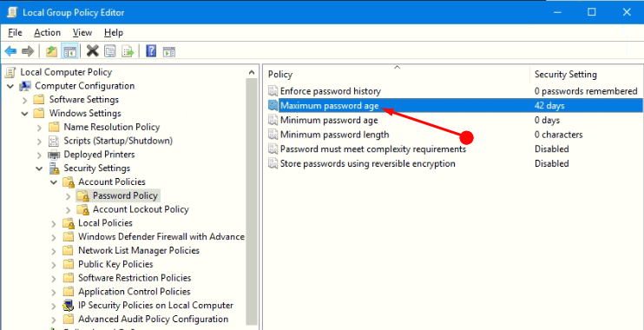Click the Export List toolbar icon

pyautogui.click(x=128, y=51)
